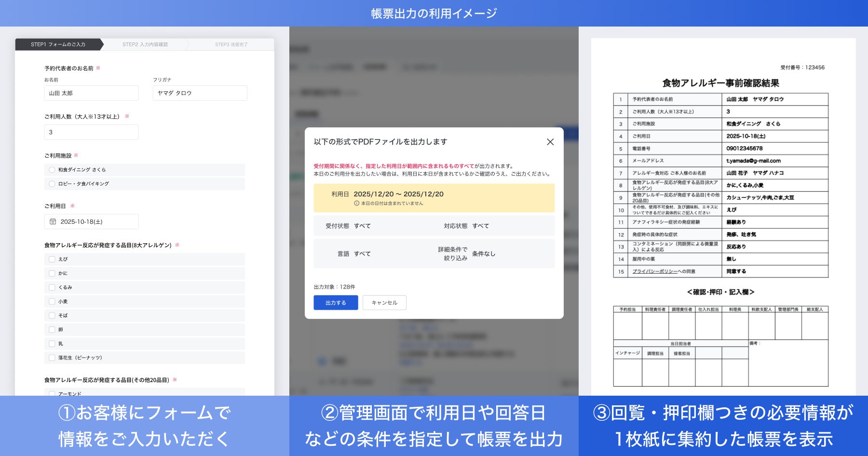The width and height of the screenshot is (868, 456).
Task: Click the 受付番号：123456 text in the report
Action: pyautogui.click(x=802, y=68)
